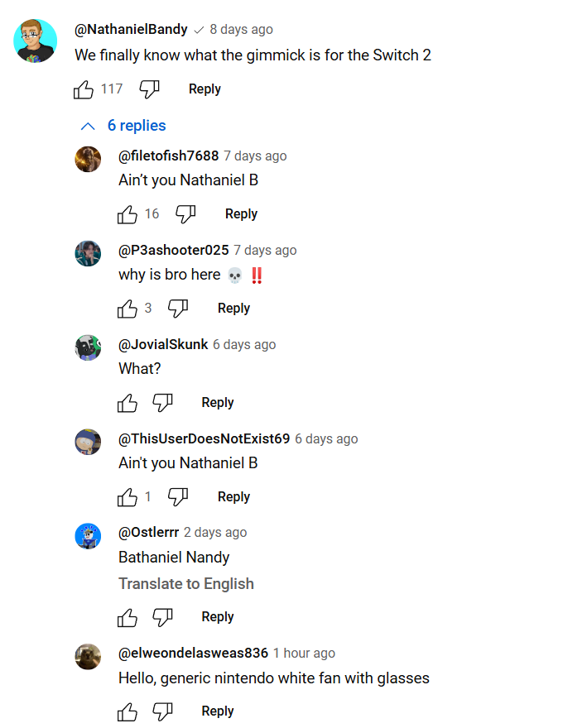Like the reply by P3ashooter025
The image size is (568, 728).
point(128,309)
